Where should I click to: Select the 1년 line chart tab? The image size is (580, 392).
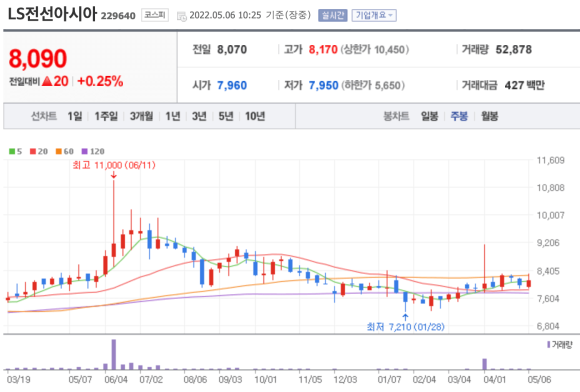pos(172,116)
